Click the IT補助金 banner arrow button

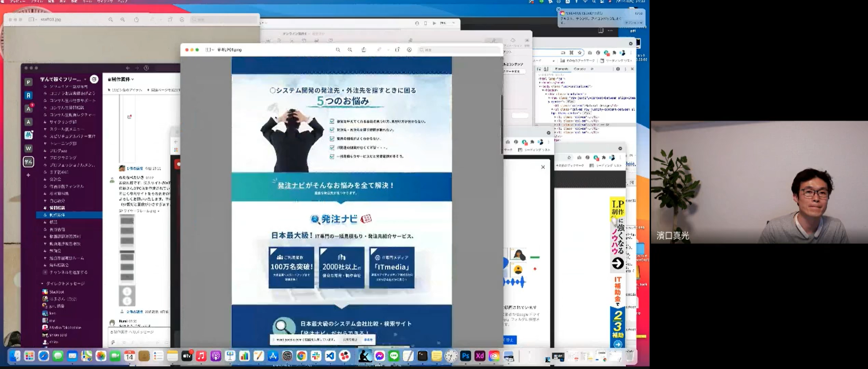click(x=618, y=344)
